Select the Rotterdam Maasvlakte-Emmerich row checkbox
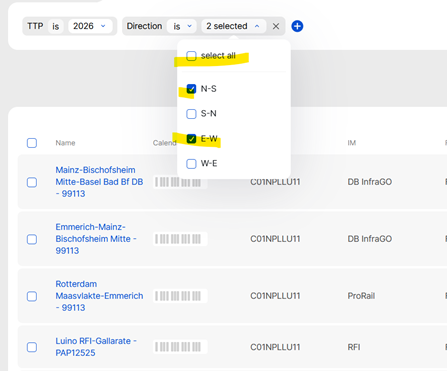Image resolution: width=447 pixels, height=371 pixels. click(x=32, y=296)
